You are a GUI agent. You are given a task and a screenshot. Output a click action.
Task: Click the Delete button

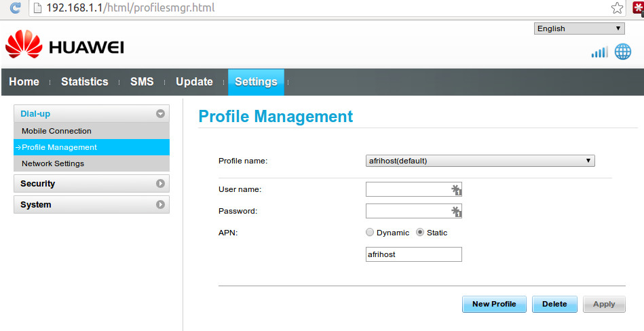point(554,305)
